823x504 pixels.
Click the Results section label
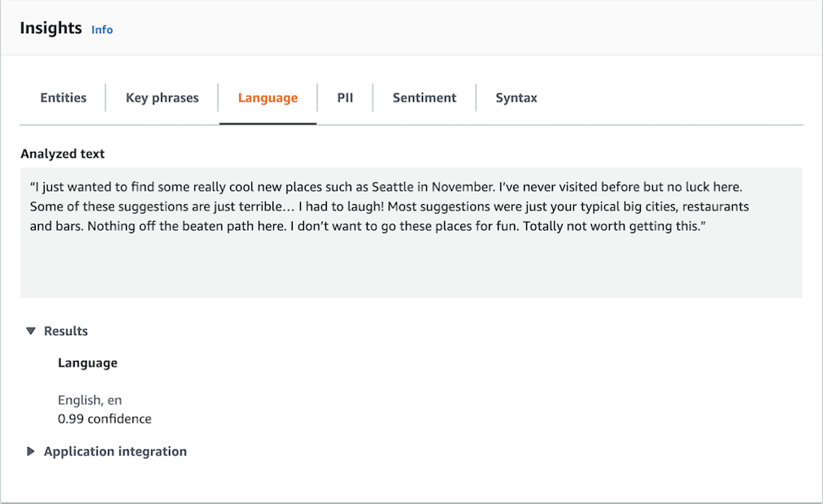pyautogui.click(x=66, y=332)
